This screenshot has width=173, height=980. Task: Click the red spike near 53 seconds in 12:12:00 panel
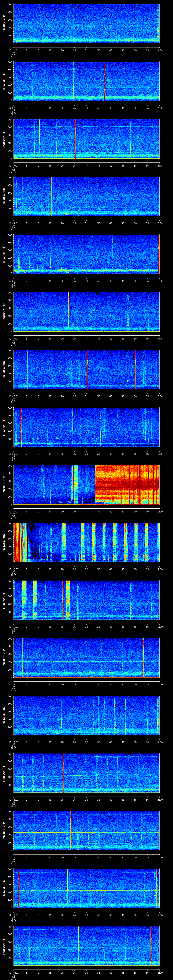143,658
